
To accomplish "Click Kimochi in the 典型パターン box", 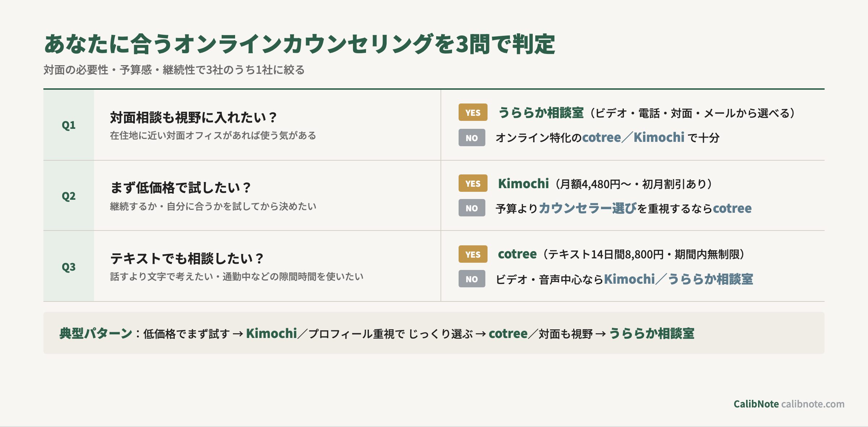I will click(271, 333).
